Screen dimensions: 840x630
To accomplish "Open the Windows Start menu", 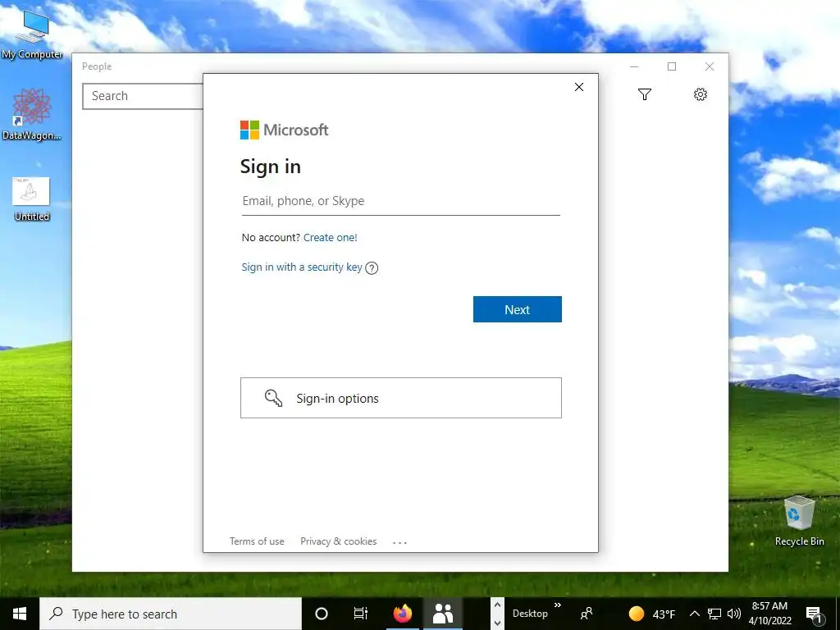I will [20, 614].
